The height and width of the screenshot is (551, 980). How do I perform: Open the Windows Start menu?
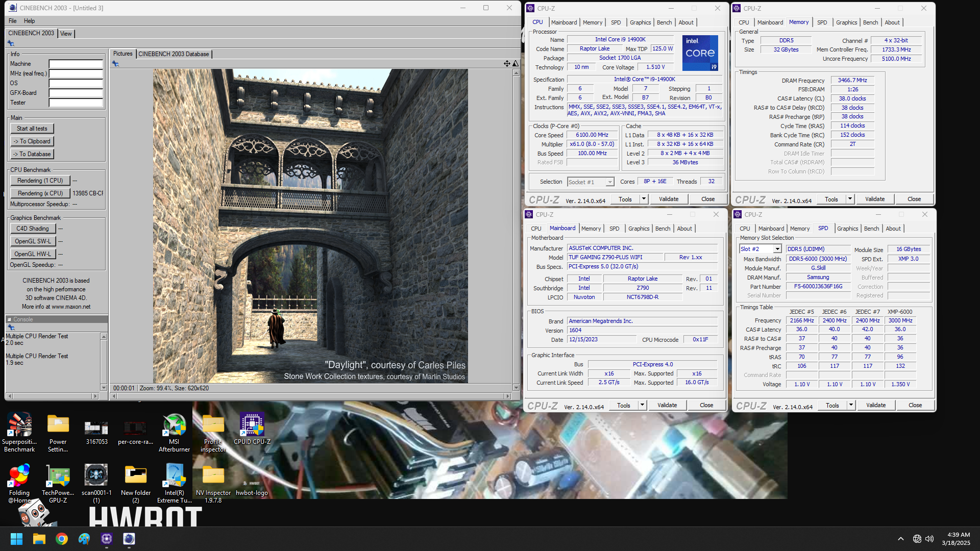[x=16, y=539]
